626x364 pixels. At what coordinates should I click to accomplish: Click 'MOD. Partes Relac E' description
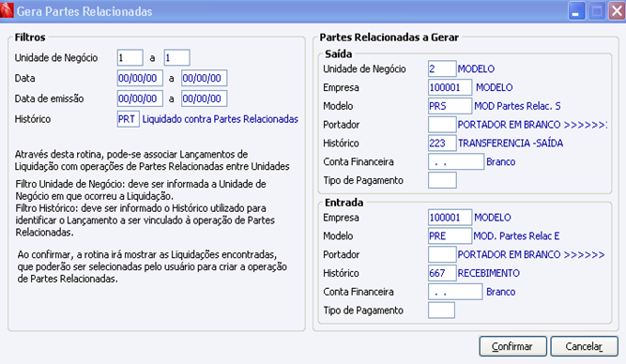[516, 235]
